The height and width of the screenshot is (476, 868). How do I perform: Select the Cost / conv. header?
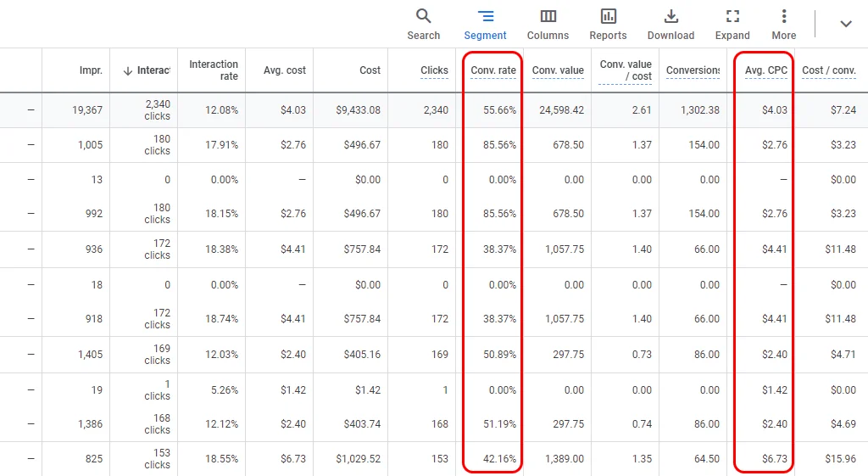coord(828,70)
